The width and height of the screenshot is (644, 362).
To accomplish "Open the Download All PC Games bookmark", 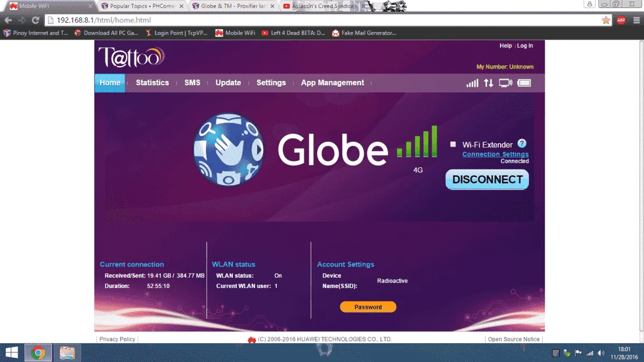I will [106, 33].
